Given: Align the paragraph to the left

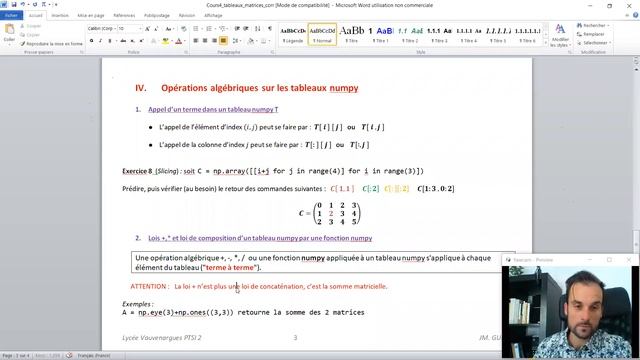Looking at the screenshot, I should coord(196,41).
